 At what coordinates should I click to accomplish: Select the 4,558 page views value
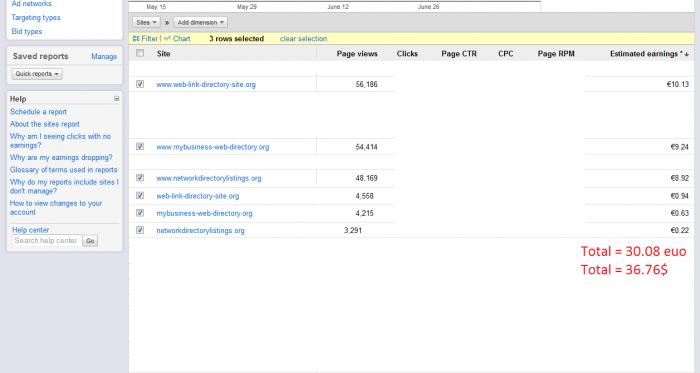(365, 196)
